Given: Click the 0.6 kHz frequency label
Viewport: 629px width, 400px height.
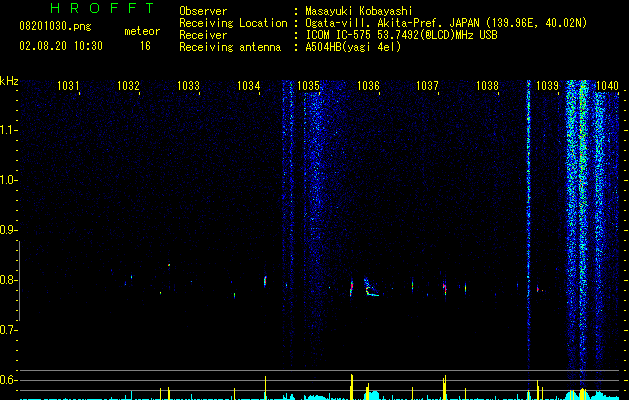Looking at the screenshot, I should (8, 380).
